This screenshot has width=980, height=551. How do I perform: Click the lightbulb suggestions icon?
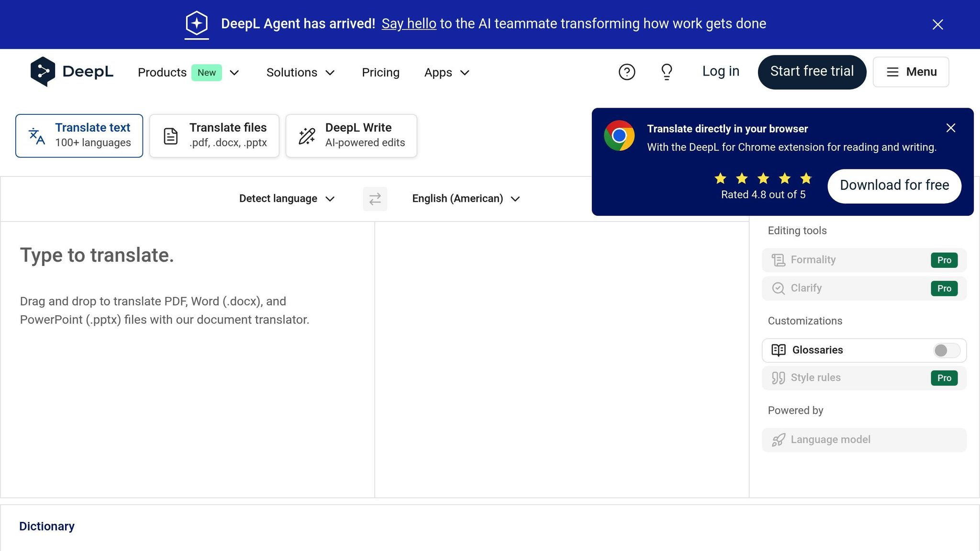coord(667,72)
